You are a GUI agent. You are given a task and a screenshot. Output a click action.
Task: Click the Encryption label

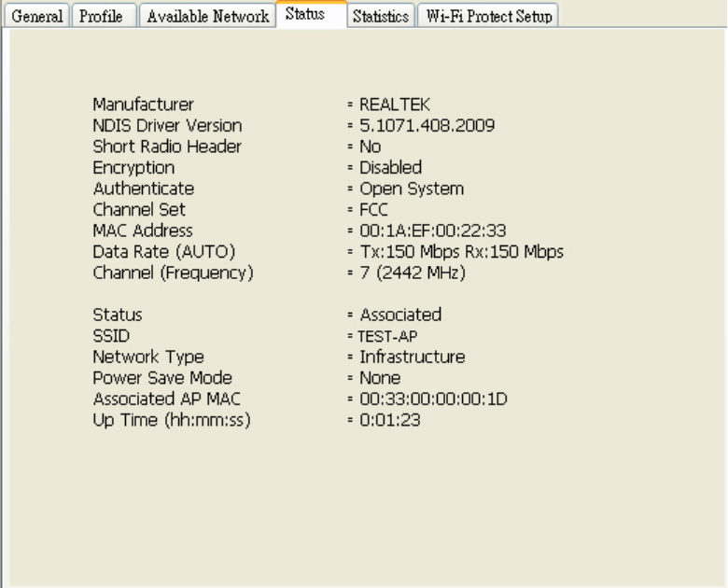pos(133,168)
